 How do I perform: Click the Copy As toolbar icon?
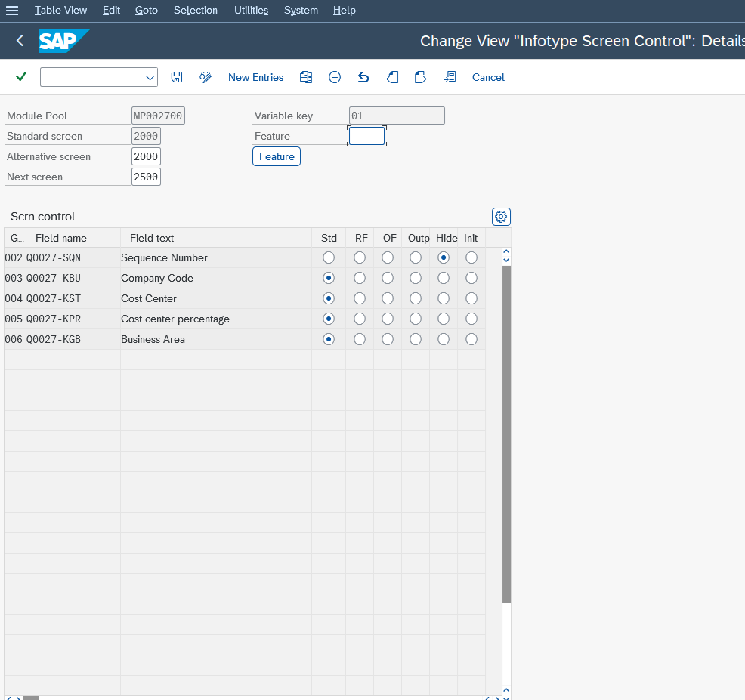pos(306,77)
